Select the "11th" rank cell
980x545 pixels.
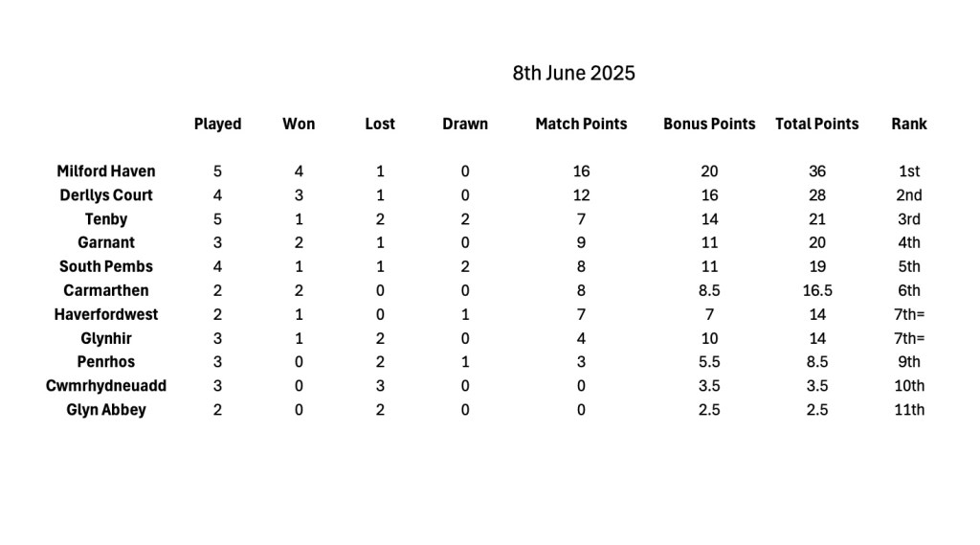tap(909, 410)
